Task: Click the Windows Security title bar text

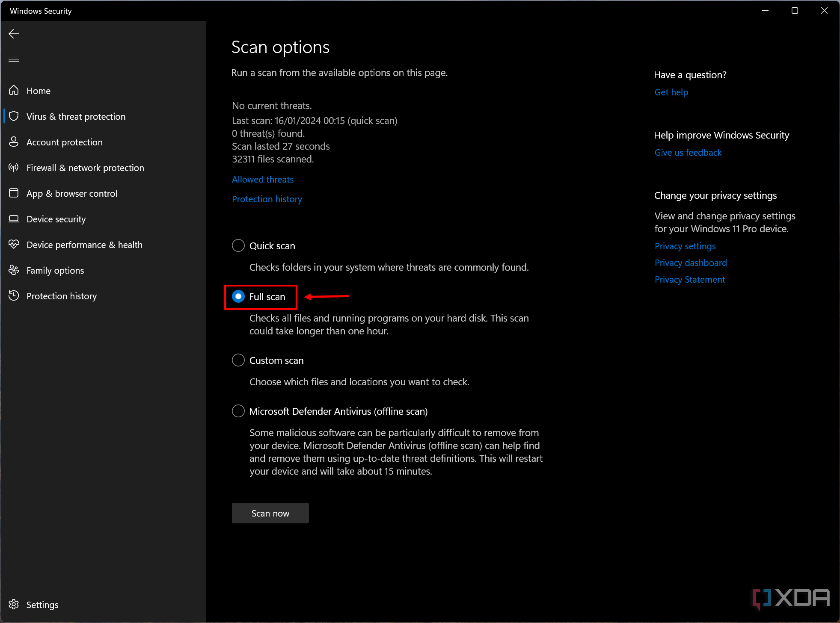Action: pos(41,11)
